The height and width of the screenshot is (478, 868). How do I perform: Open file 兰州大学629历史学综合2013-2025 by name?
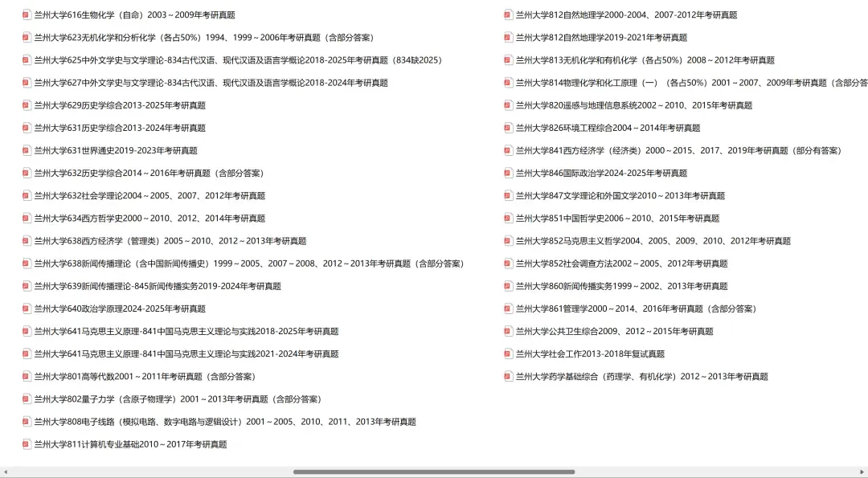click(120, 105)
